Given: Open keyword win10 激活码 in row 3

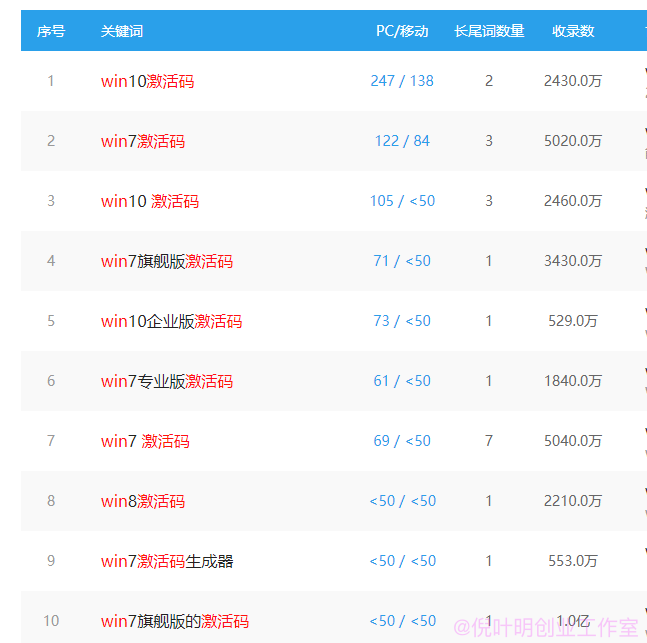Looking at the screenshot, I should tap(150, 201).
